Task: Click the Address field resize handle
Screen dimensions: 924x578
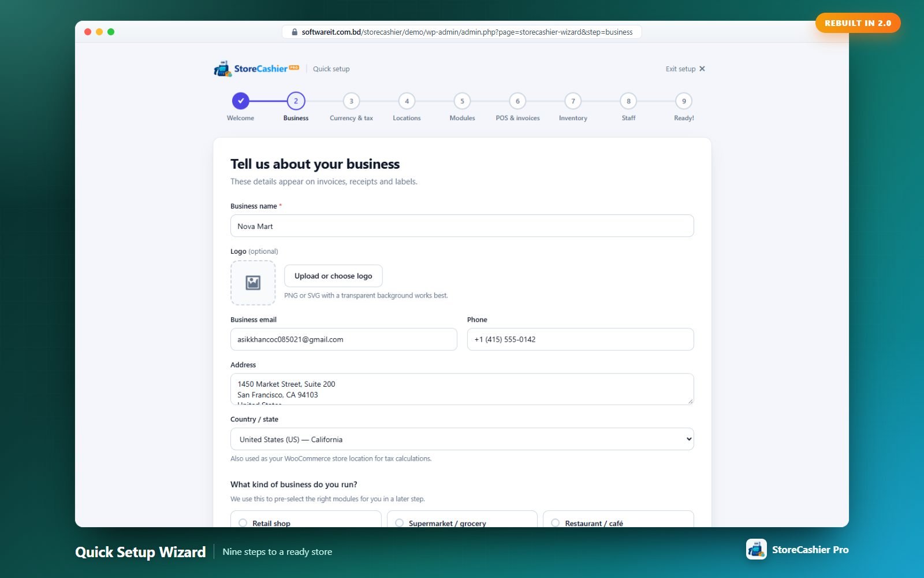Action: 690,401
